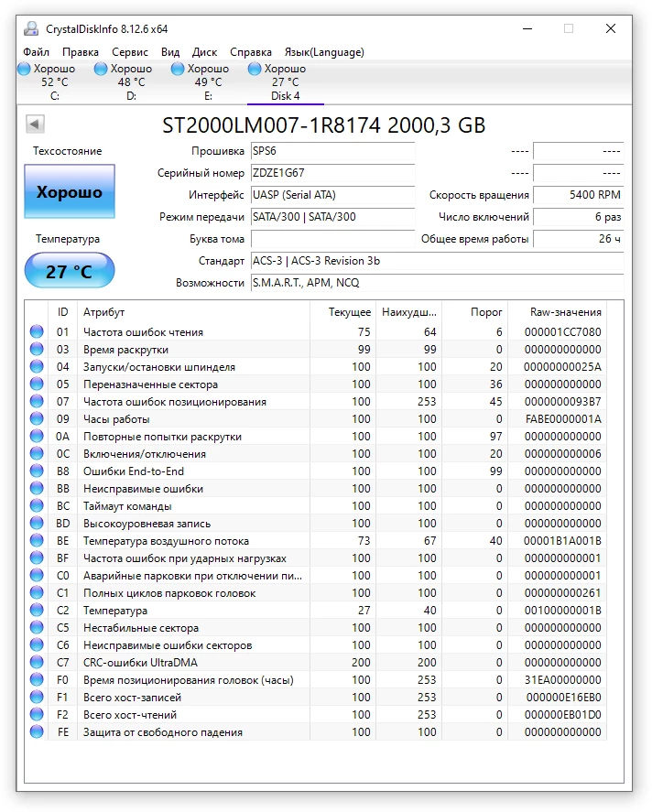
Task: Open the Сервис menu
Action: click(x=130, y=52)
